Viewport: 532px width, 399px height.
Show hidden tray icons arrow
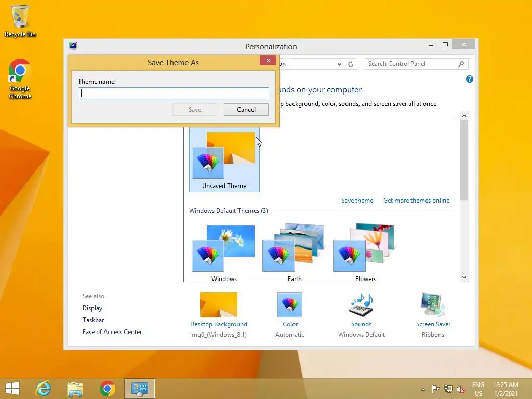tap(423, 389)
